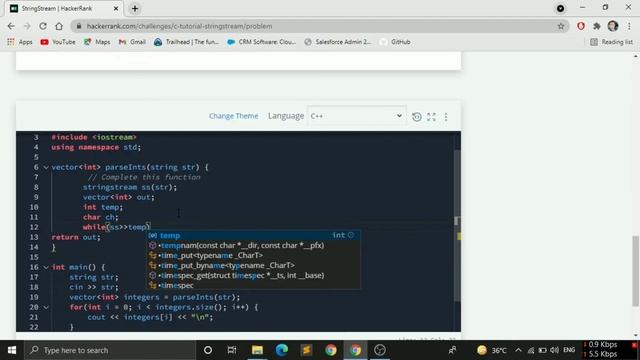The height and width of the screenshot is (360, 640).
Task: Open new browser tab
Action: 135,8
